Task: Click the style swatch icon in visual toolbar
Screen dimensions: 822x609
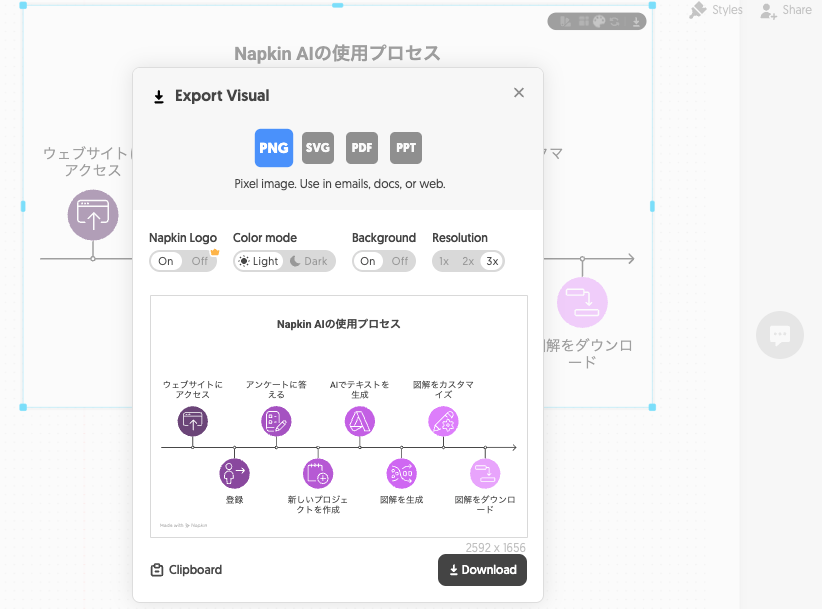Action: (566, 21)
